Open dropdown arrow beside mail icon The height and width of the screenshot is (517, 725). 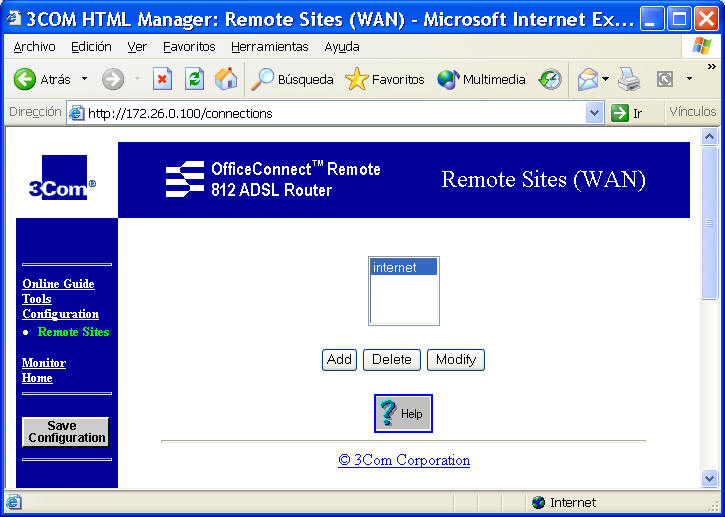[x=605, y=79]
